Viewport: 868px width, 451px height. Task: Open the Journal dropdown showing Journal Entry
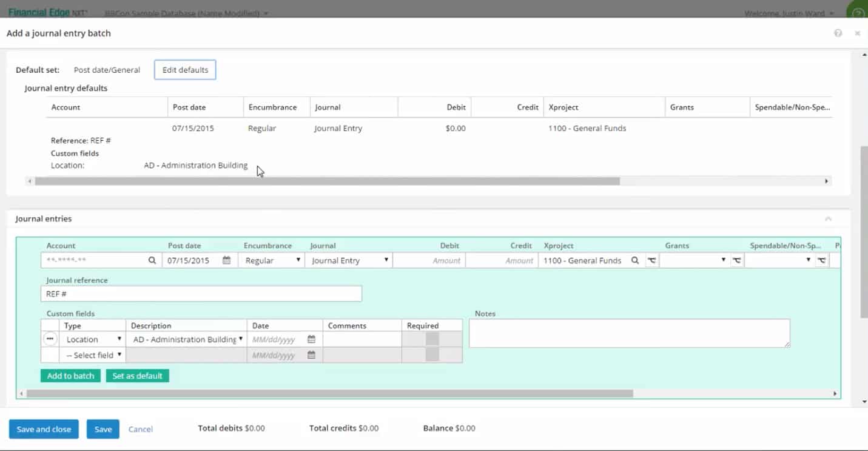click(350, 260)
